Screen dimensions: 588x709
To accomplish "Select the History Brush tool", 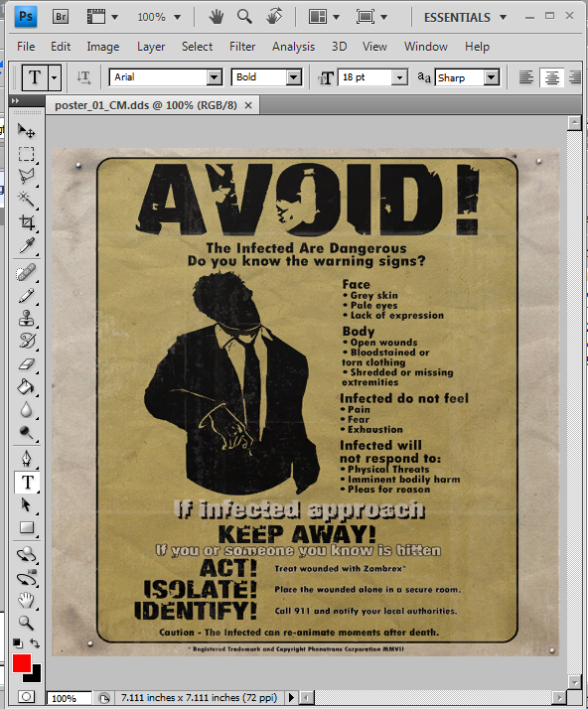I will pos(26,341).
